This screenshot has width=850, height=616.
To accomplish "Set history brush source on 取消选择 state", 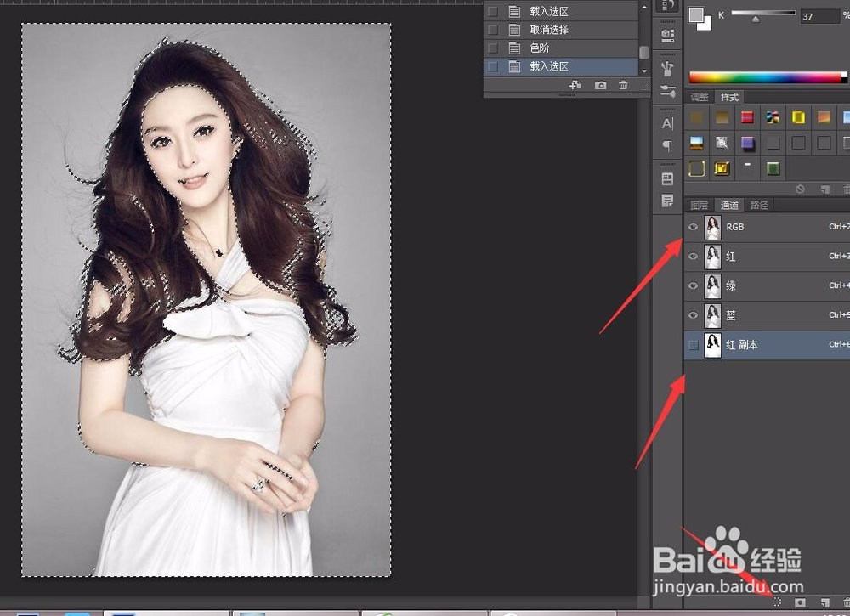I will [x=493, y=30].
